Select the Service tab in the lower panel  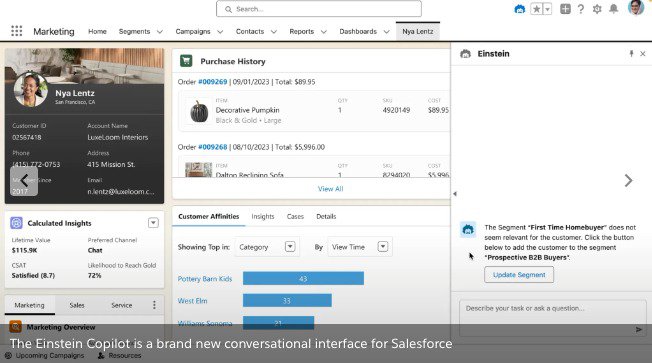(x=121, y=305)
